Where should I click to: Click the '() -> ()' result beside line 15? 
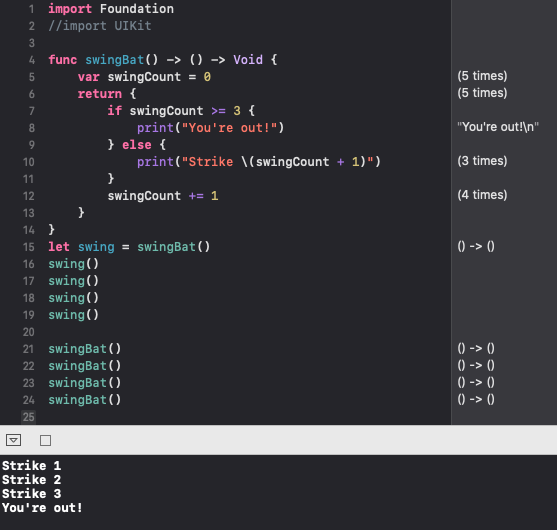tap(476, 246)
